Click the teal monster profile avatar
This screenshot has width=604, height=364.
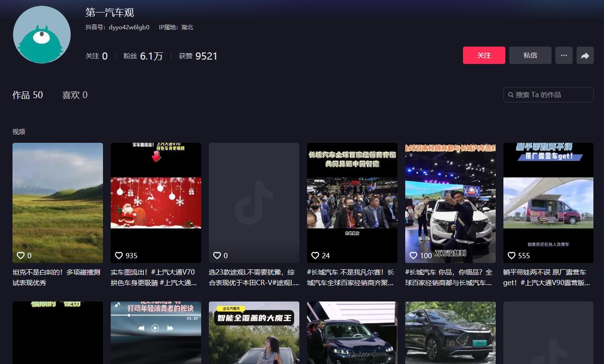42,35
